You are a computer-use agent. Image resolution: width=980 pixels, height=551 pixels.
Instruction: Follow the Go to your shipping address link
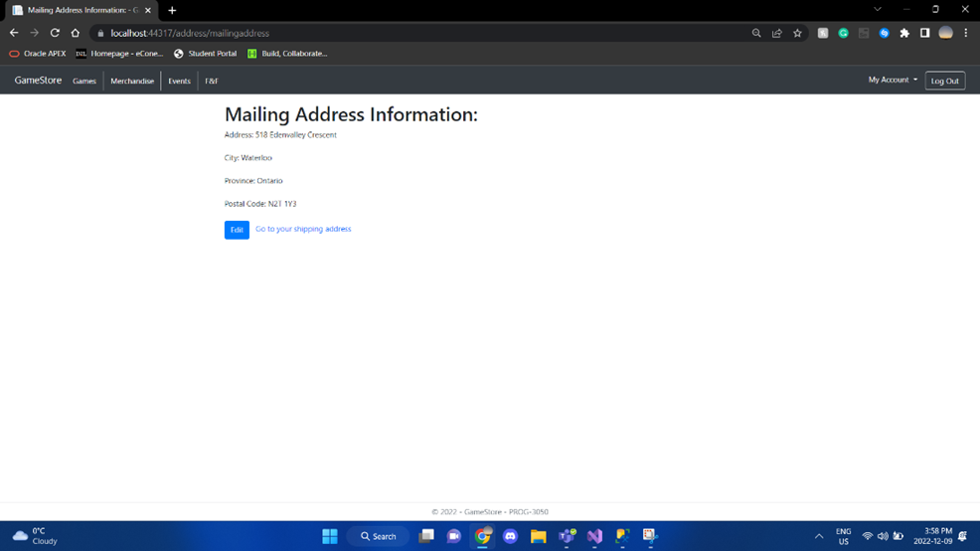303,229
